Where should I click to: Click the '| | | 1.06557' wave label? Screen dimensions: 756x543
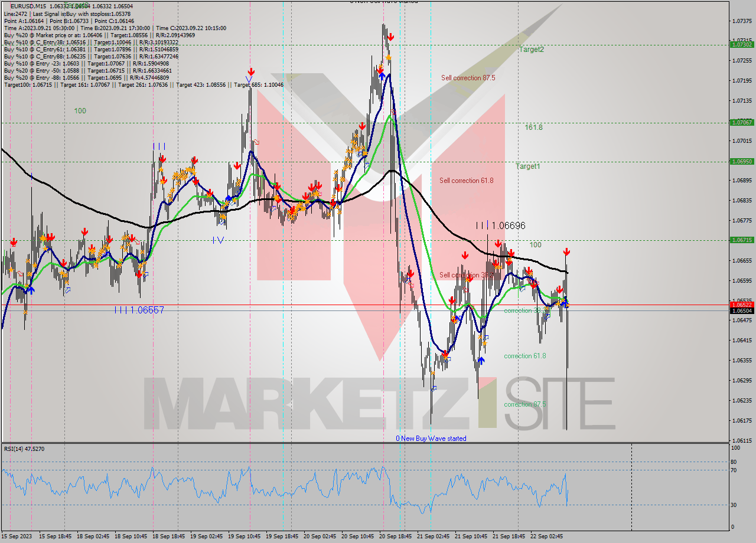[x=139, y=309]
